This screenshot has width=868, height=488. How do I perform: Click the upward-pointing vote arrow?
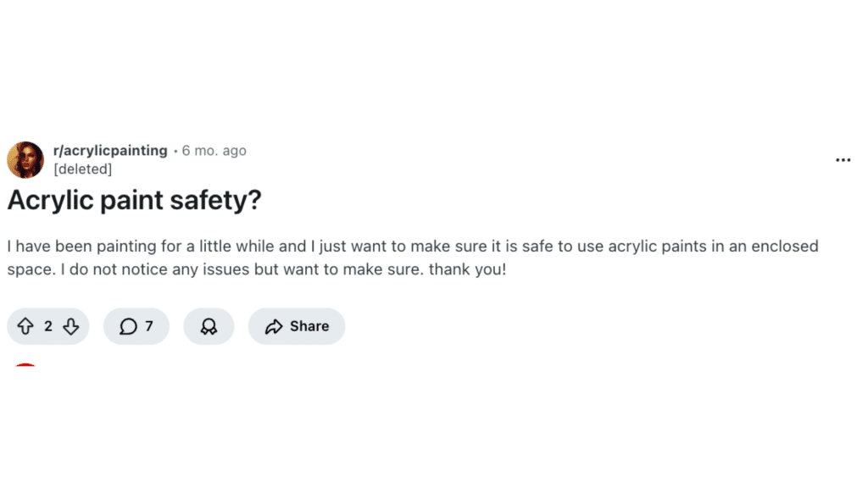click(26, 325)
